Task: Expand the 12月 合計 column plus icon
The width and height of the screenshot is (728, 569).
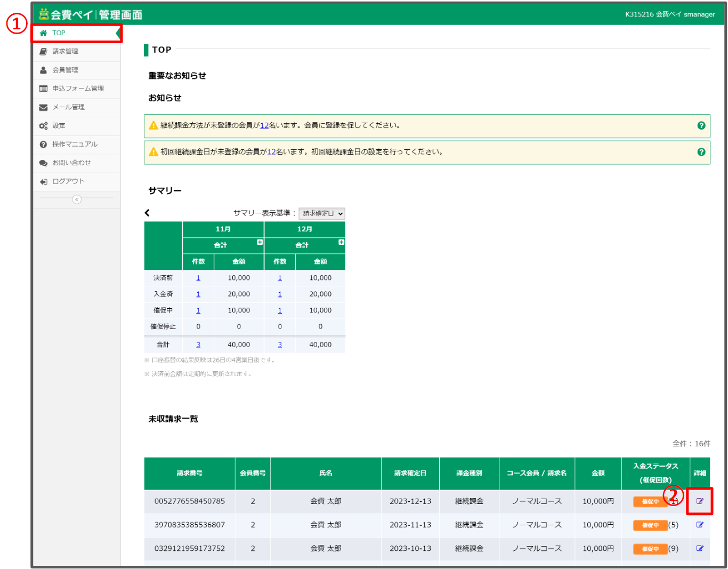Action: [342, 242]
